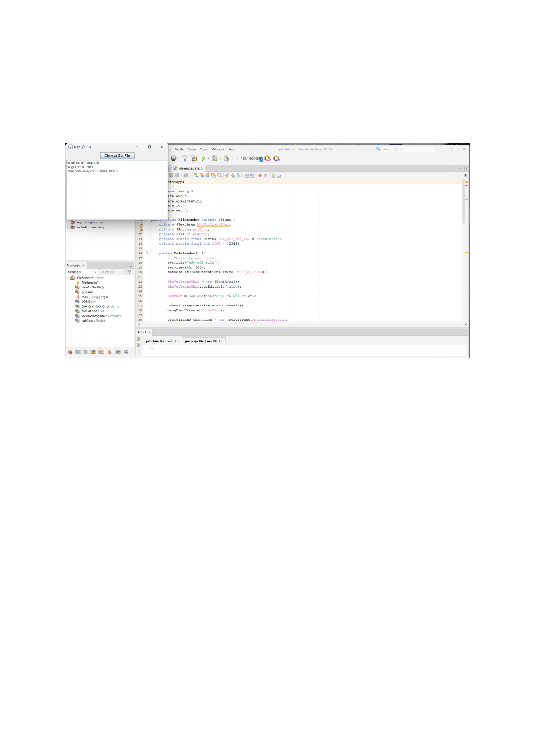The height and width of the screenshot is (756, 535).
Task: Toggle show non-public members lock filter
Action: coord(93,352)
